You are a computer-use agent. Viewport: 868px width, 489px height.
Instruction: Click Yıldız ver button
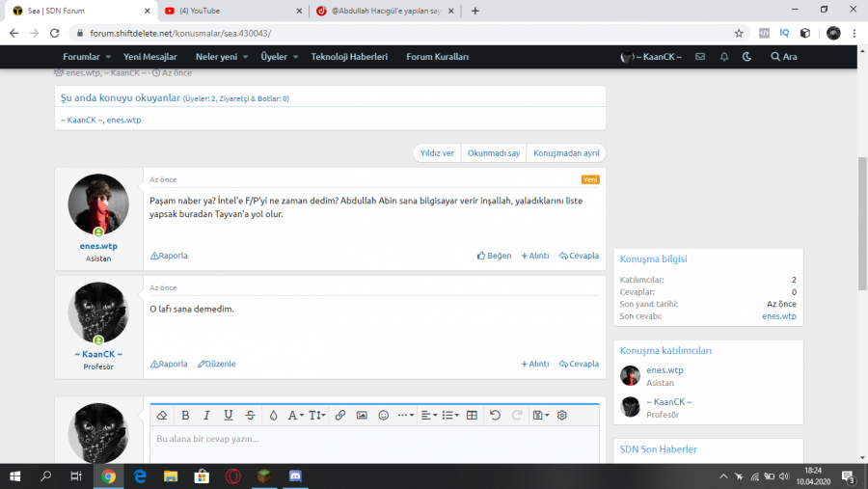[437, 153]
